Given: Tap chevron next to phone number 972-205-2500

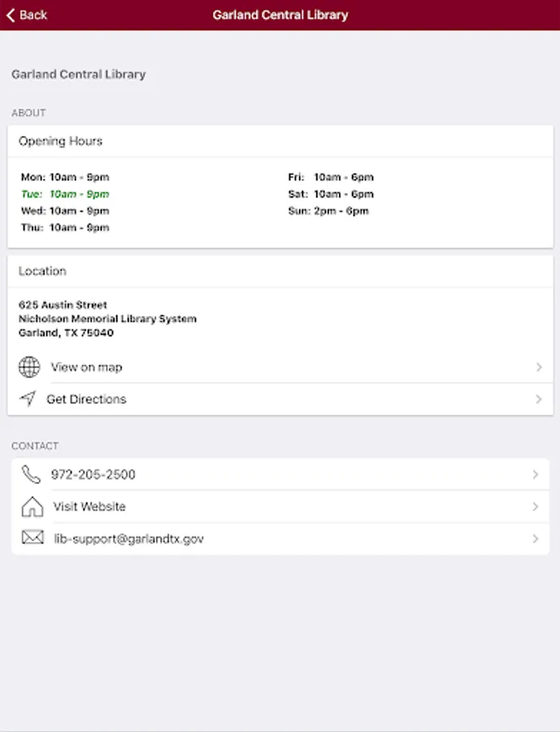Looking at the screenshot, I should click(x=535, y=474).
